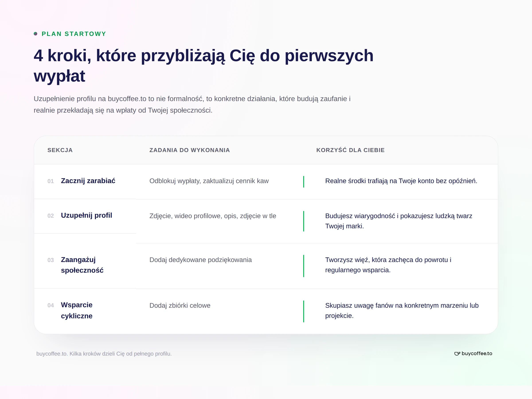Click the buycoffee.to coffee cup logo icon
The width and height of the screenshot is (532, 399).
(457, 354)
